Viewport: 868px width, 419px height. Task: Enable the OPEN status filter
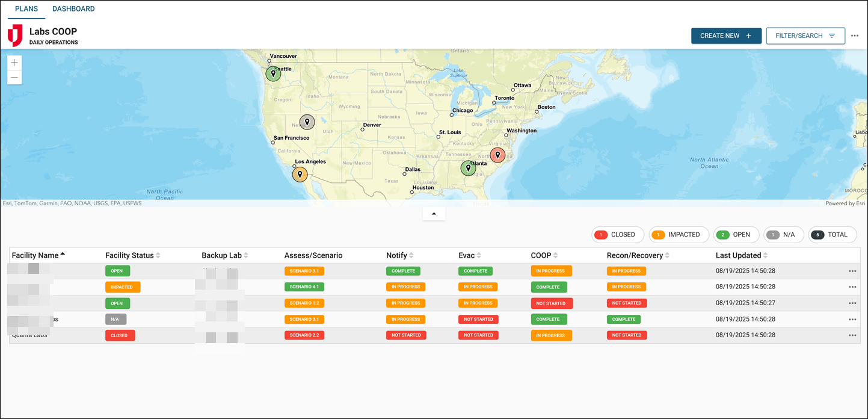click(x=736, y=235)
